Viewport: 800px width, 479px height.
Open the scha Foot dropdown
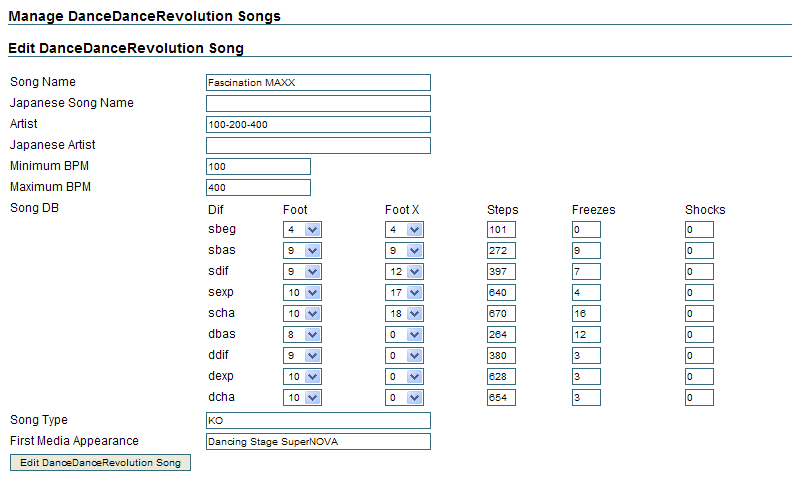click(302, 313)
